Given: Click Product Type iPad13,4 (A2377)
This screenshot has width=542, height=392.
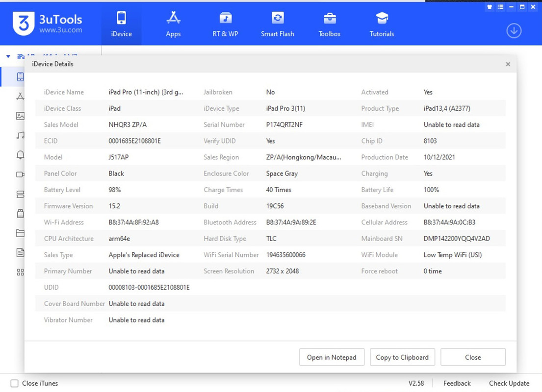Looking at the screenshot, I should point(447,108).
